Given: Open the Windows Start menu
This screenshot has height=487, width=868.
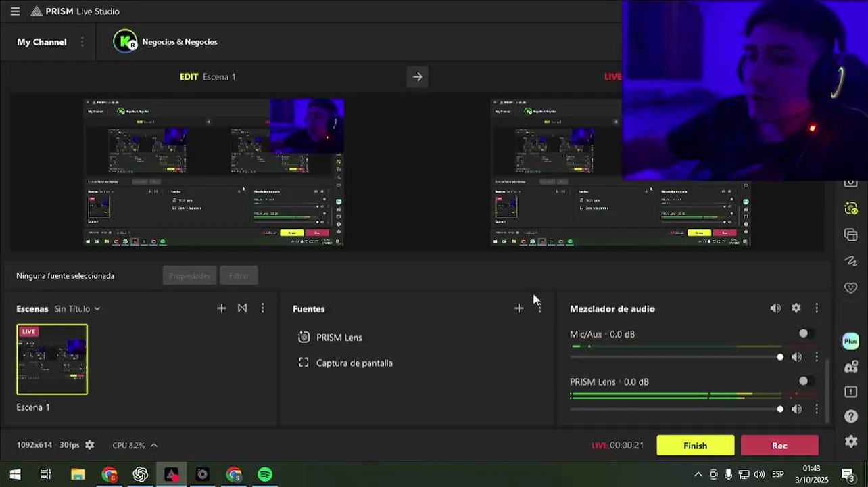Looking at the screenshot, I should [15, 475].
